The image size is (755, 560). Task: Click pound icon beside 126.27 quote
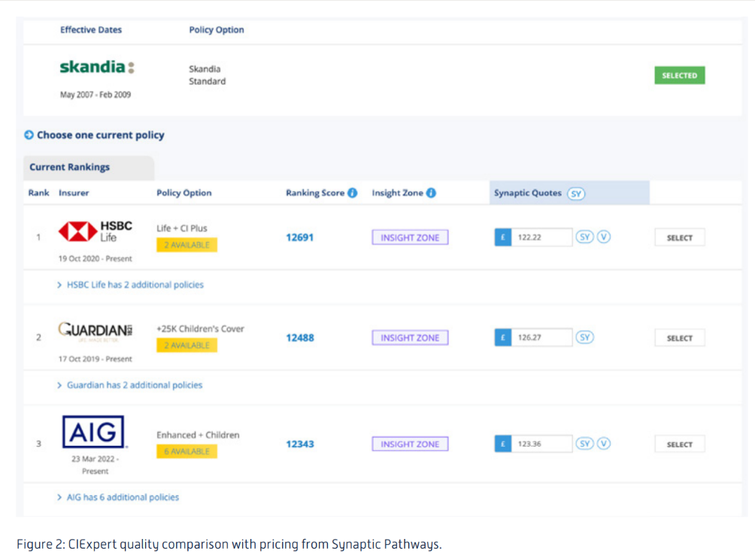pyautogui.click(x=502, y=338)
